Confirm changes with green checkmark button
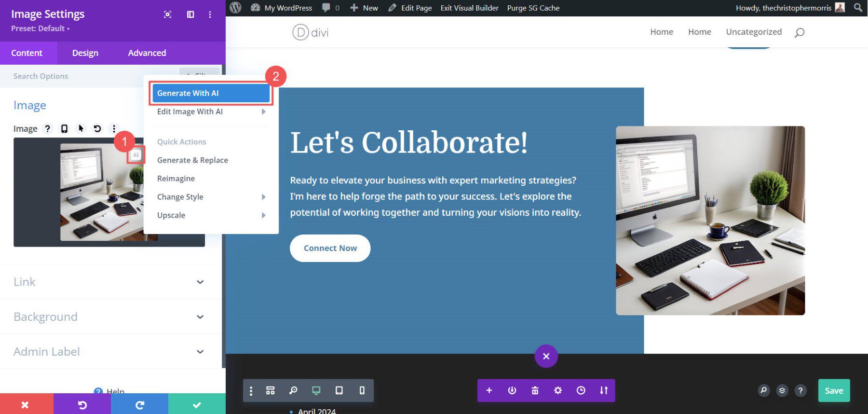The height and width of the screenshot is (414, 868). (197, 404)
